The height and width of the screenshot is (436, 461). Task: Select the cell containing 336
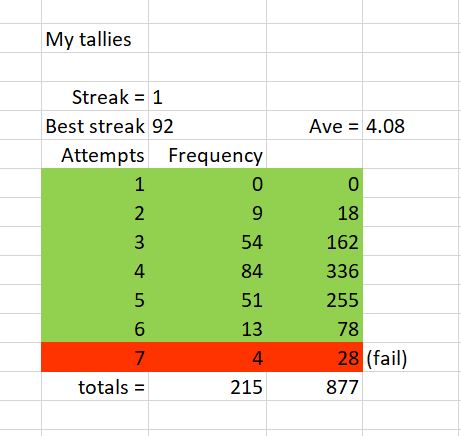315,270
